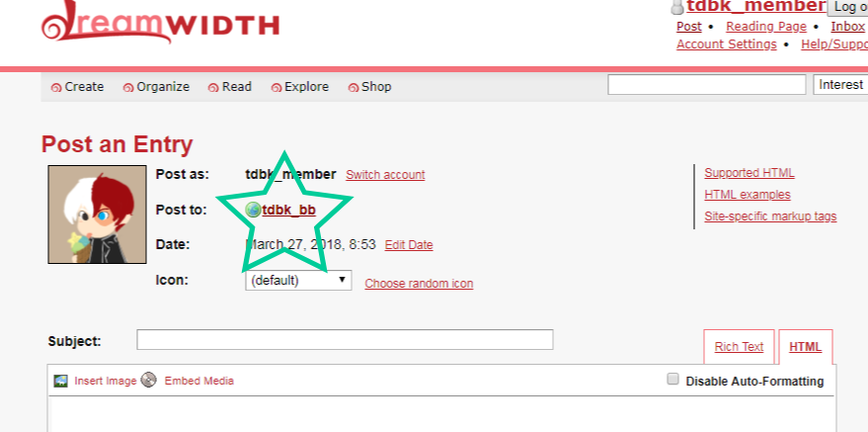The image size is (868, 432).
Task: Open the Create menu
Action: pyautogui.click(x=84, y=87)
